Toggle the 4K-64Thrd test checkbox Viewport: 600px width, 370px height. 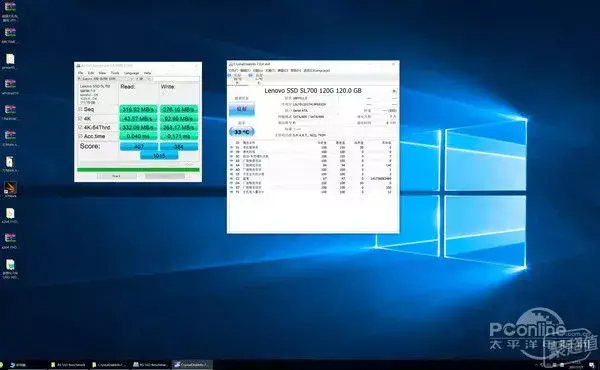pyautogui.click(x=80, y=127)
